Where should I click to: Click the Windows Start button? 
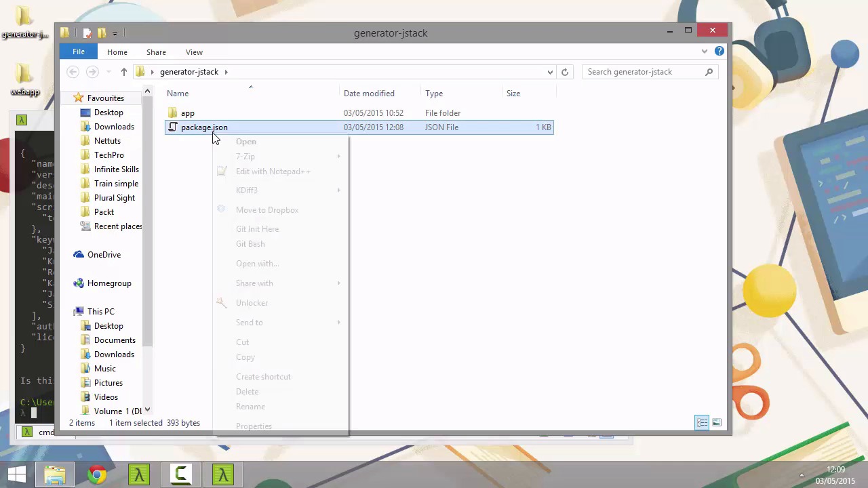pyautogui.click(x=17, y=474)
